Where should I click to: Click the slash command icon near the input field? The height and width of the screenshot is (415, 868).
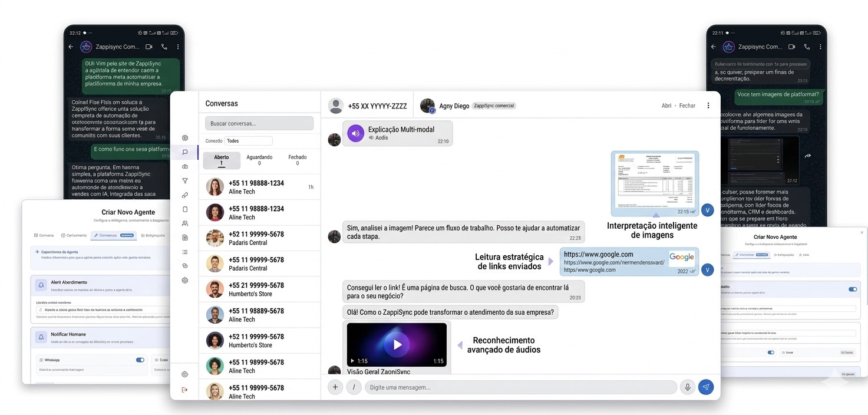[x=354, y=387]
